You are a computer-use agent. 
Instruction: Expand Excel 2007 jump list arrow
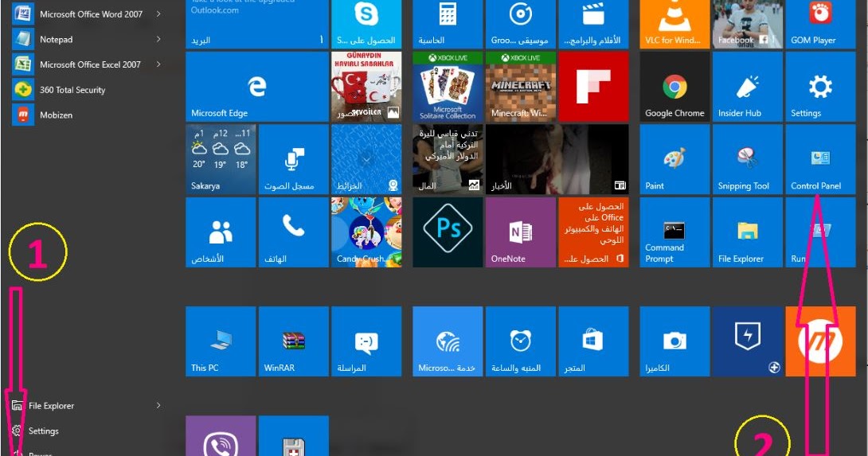click(x=158, y=64)
